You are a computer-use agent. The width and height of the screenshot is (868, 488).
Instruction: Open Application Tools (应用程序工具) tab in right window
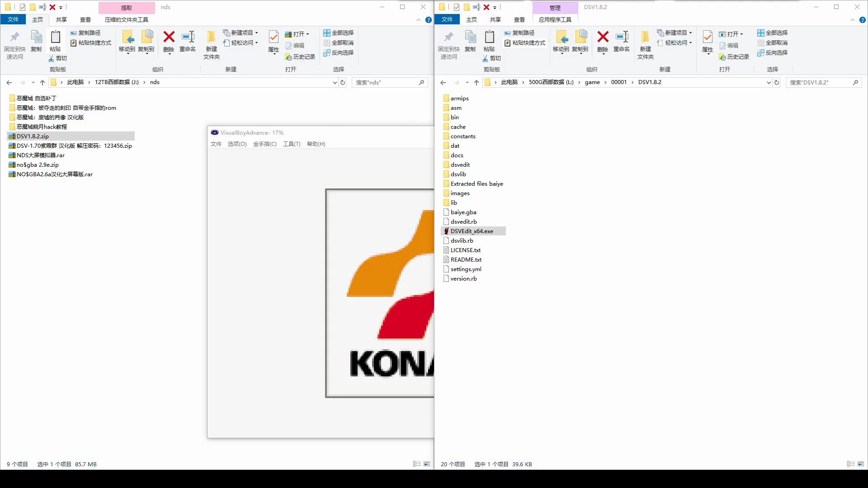[555, 19]
